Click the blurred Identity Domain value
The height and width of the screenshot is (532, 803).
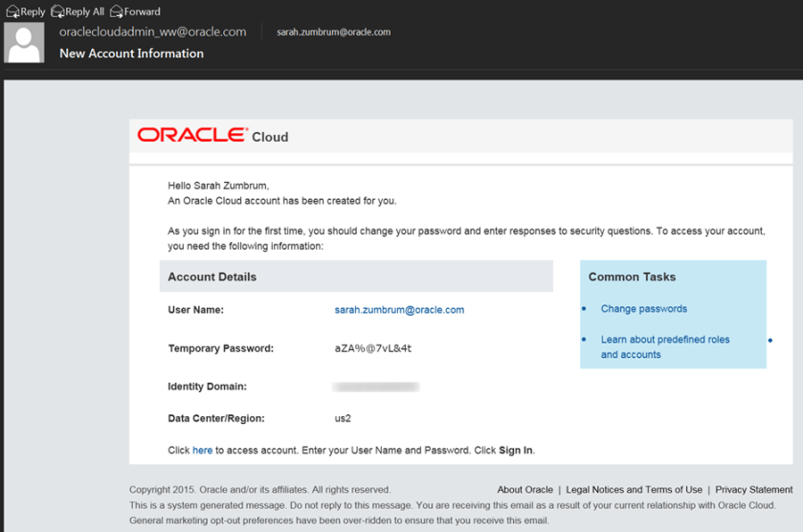[x=375, y=388]
